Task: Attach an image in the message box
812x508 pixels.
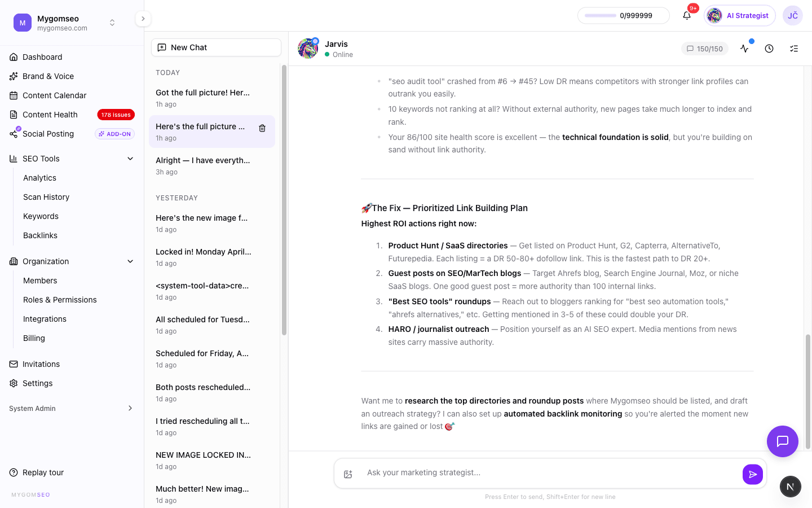Action: (348, 474)
